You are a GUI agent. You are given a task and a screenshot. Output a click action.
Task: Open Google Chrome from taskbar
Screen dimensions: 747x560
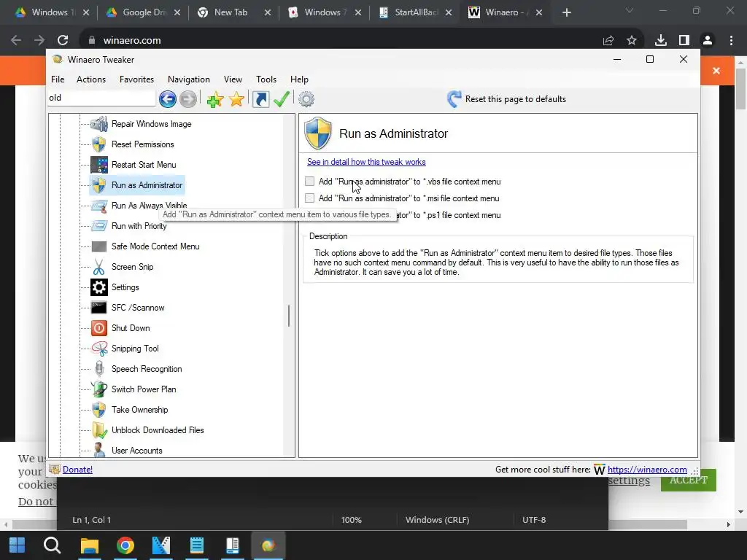[125, 545]
